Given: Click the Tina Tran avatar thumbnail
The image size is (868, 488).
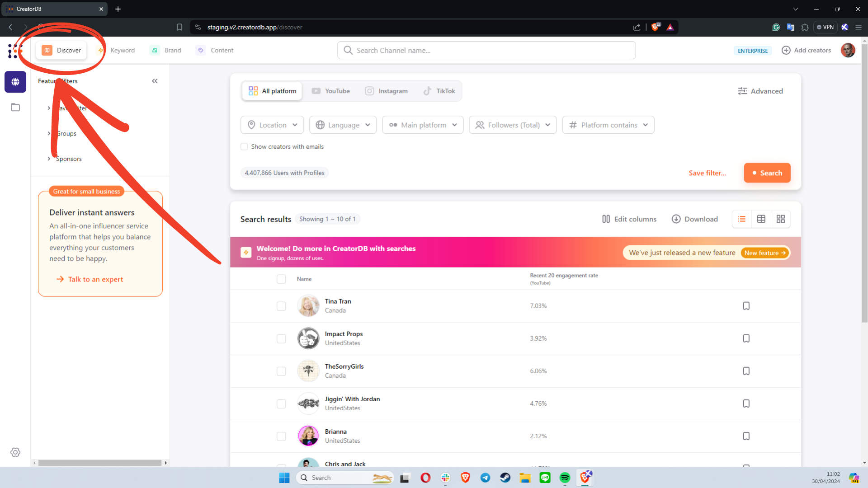Looking at the screenshot, I should point(308,306).
